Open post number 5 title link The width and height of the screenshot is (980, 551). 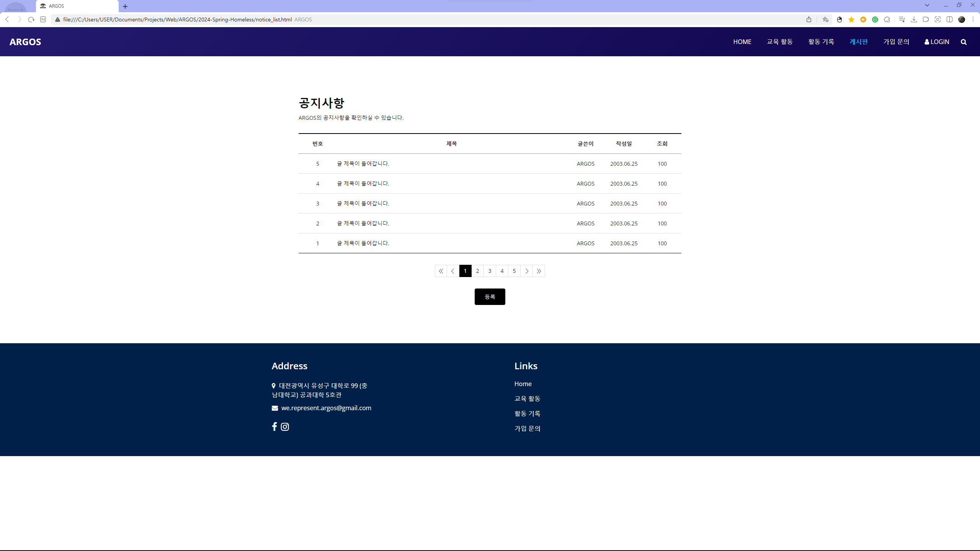click(x=363, y=163)
